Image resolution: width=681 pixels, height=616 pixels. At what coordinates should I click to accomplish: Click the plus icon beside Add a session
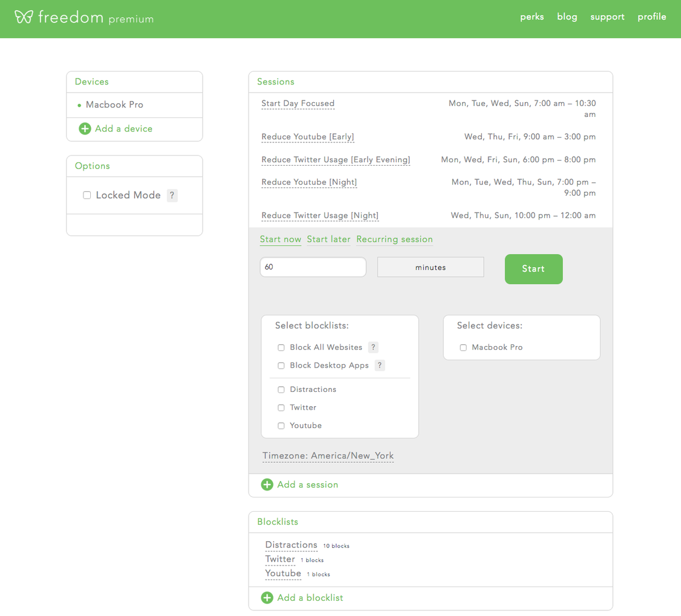pos(267,484)
